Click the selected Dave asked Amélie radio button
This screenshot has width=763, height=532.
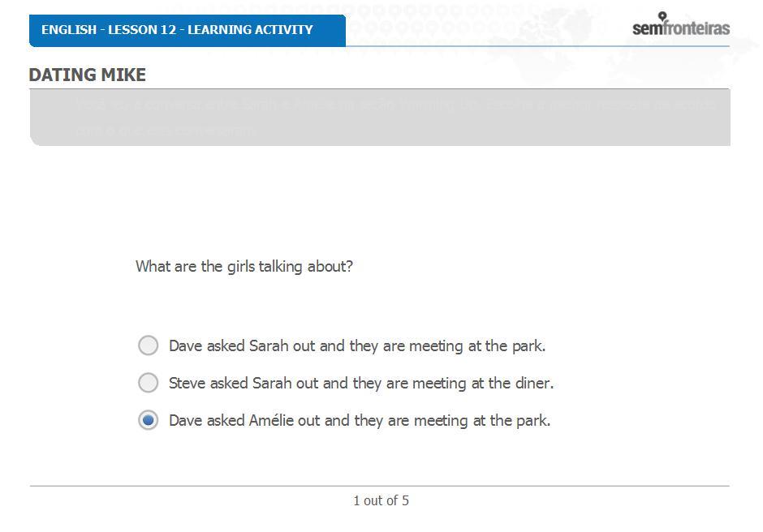click(x=148, y=420)
